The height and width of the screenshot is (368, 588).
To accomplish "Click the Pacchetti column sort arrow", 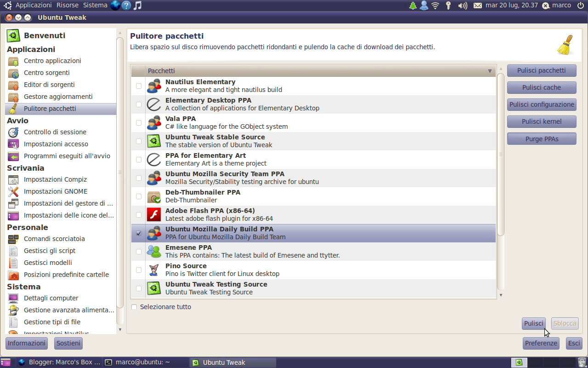I will pyautogui.click(x=490, y=71).
